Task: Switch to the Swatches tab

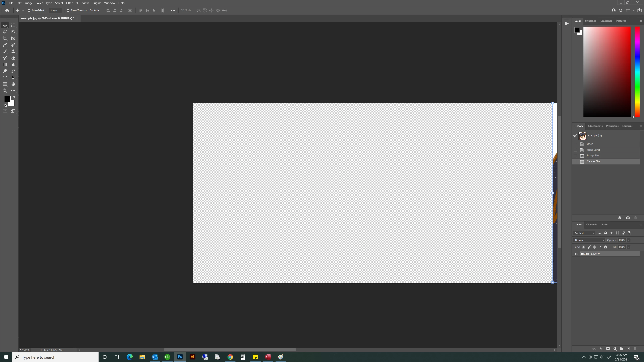Action: tap(590, 21)
